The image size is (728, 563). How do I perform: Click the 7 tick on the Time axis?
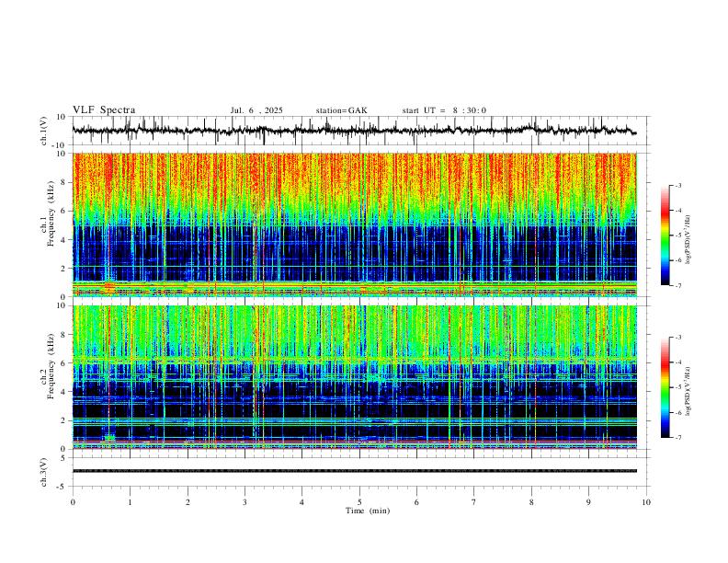[x=474, y=502]
